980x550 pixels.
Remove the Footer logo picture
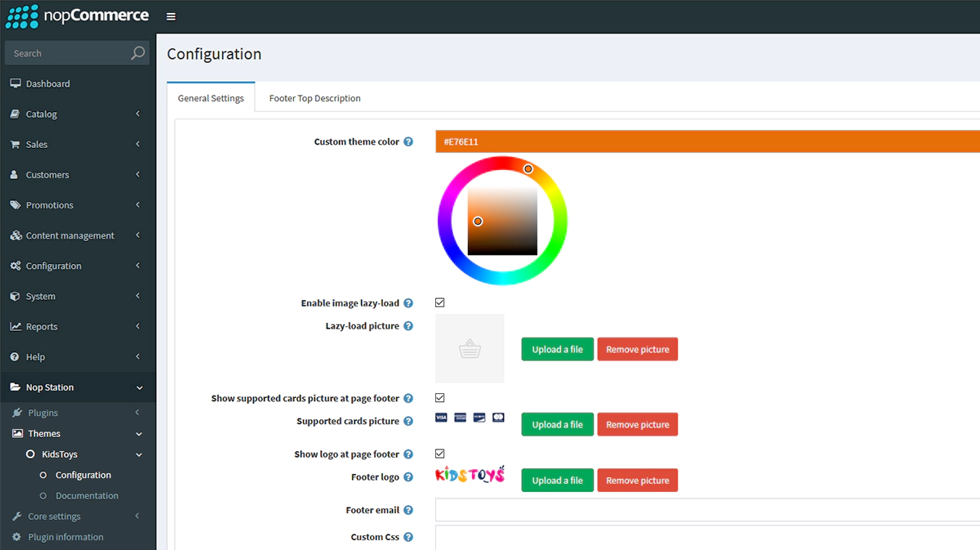pyautogui.click(x=638, y=480)
